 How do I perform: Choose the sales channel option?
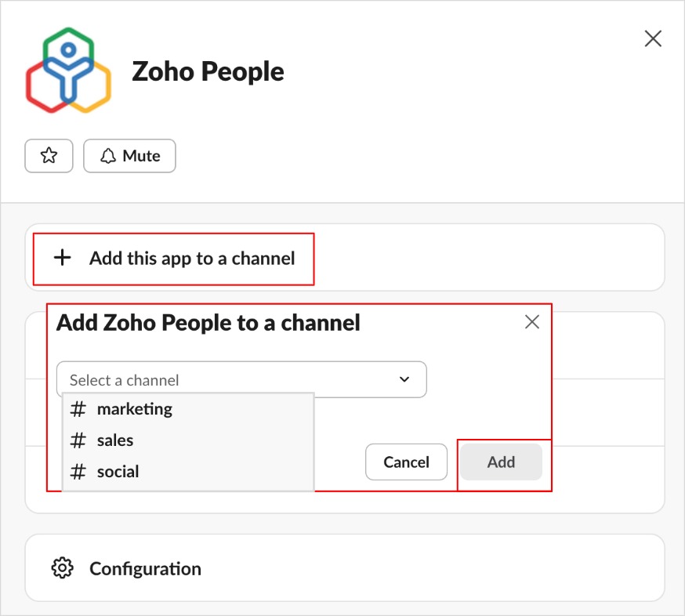(x=115, y=440)
